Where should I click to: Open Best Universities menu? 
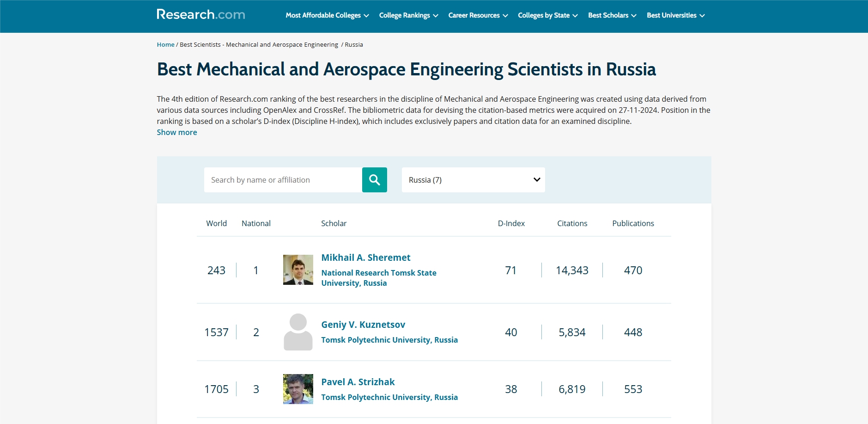click(x=676, y=15)
